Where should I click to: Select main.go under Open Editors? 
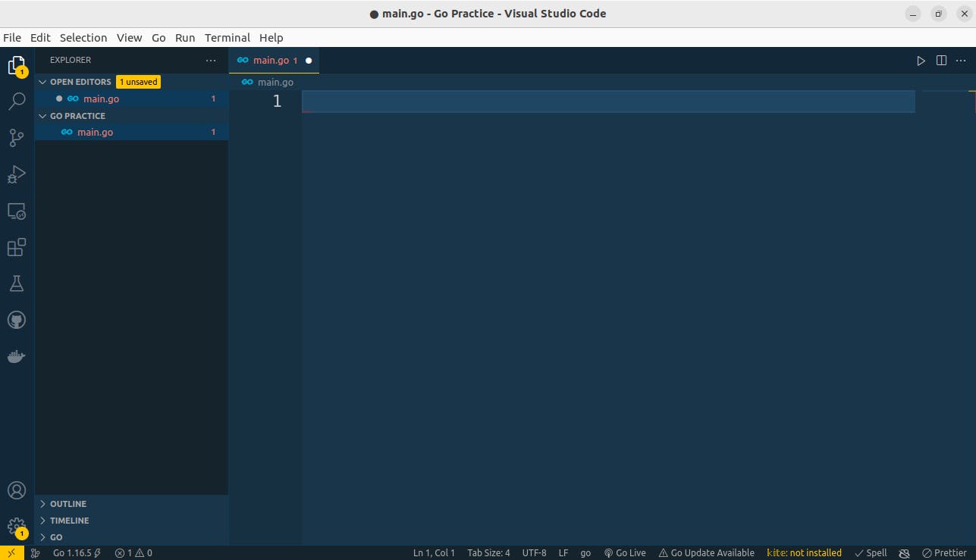coord(131,99)
